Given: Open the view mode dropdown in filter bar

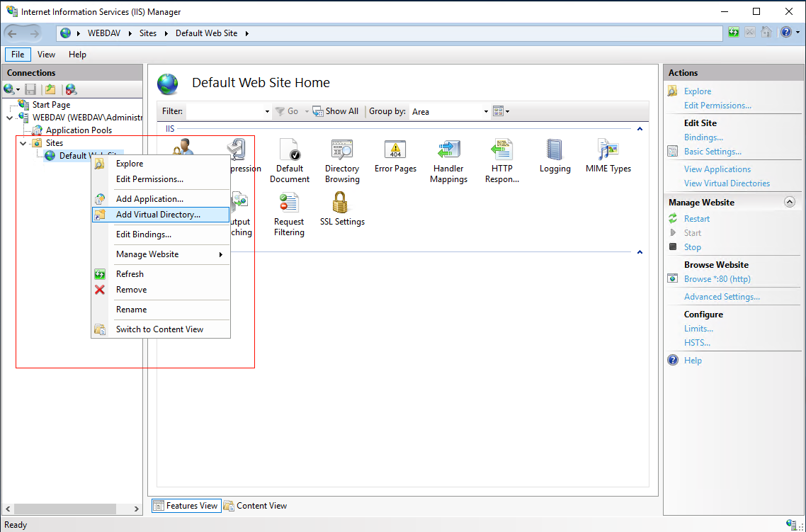Looking at the screenshot, I should pos(501,111).
